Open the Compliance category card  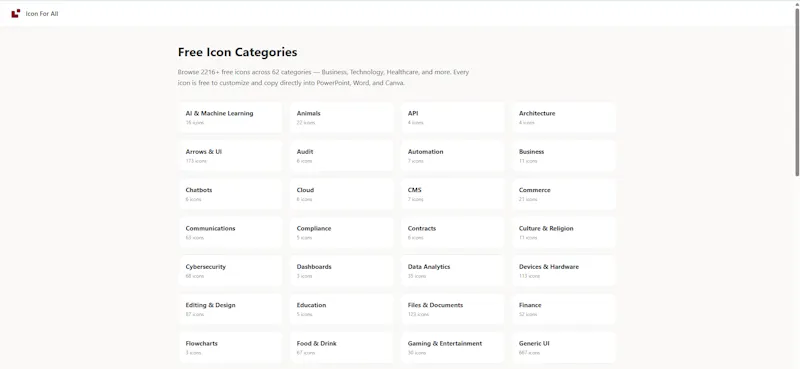pyautogui.click(x=341, y=232)
